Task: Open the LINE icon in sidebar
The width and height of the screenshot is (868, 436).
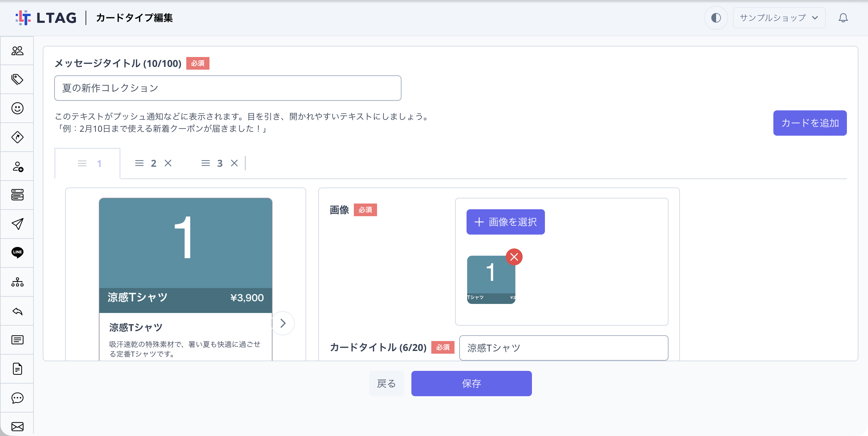Action: 17,253
